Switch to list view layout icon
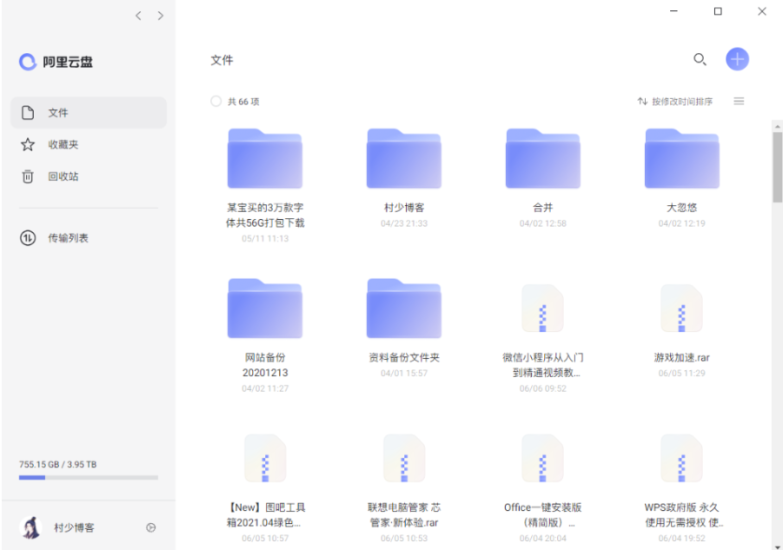Image resolution: width=783 pixels, height=550 pixels. coord(739,101)
